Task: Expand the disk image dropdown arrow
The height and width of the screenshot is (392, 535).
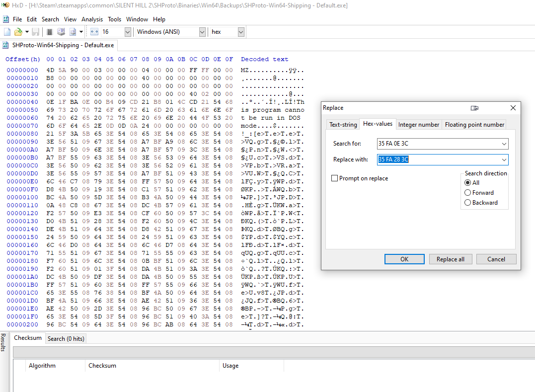Action: [81, 32]
